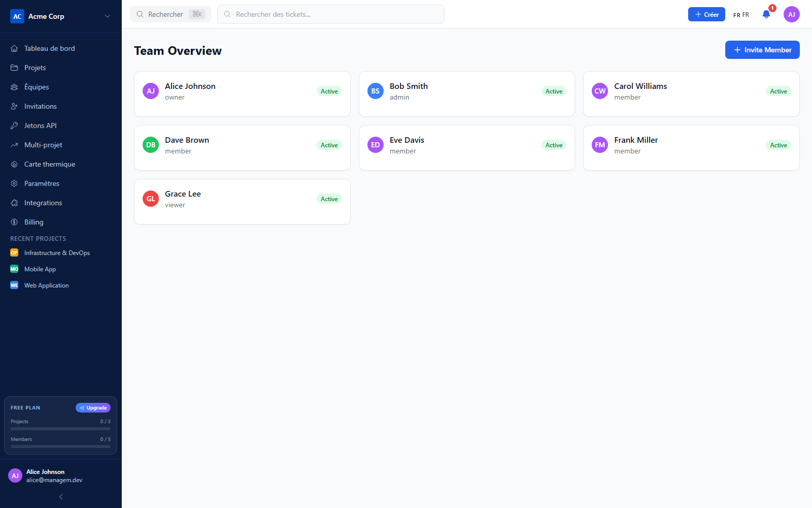
Task: Click the WE Web Application badge
Action: (x=14, y=285)
